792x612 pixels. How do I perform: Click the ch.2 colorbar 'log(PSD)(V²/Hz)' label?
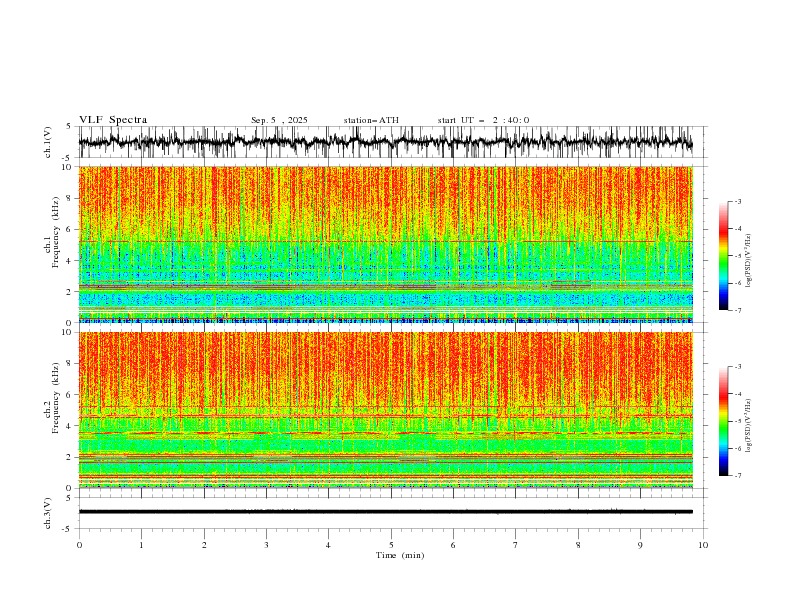click(748, 426)
